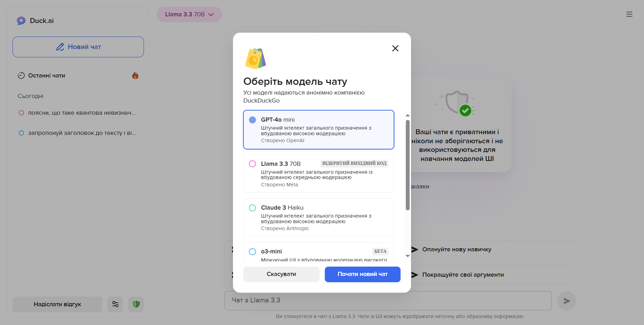
Task: Close the model selection dialog
Action: (395, 48)
